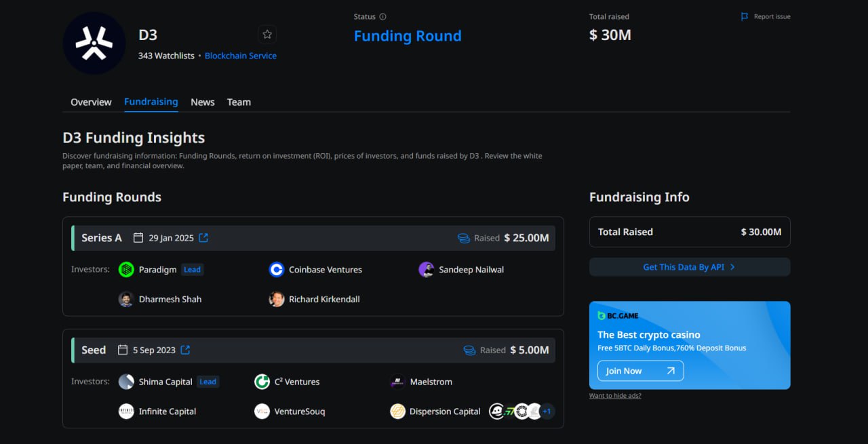Click the 5 Sep 2023 date
The image size is (868, 444).
pyautogui.click(x=154, y=350)
